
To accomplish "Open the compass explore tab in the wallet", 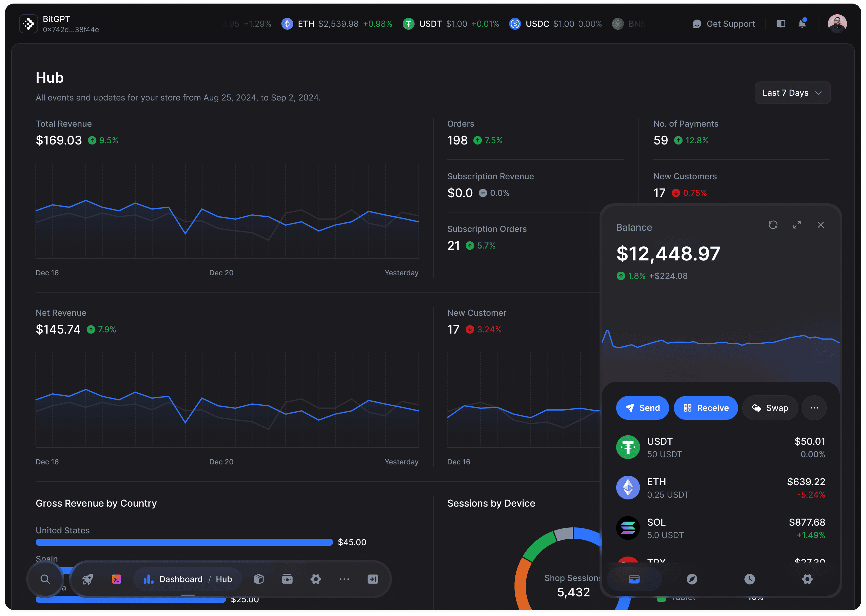I will (692, 579).
